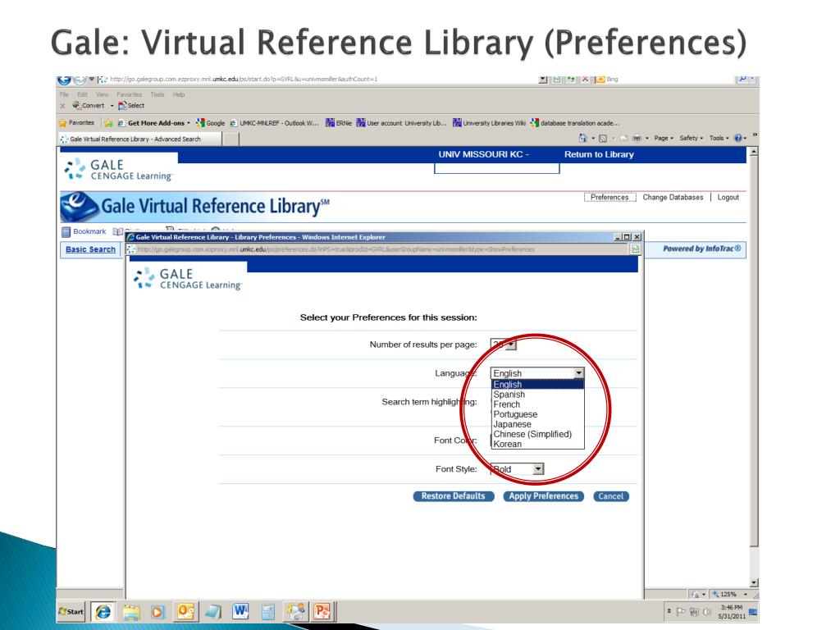840x630 pixels.
Task: Click Get More Add-ons dropdown
Action: (x=153, y=123)
